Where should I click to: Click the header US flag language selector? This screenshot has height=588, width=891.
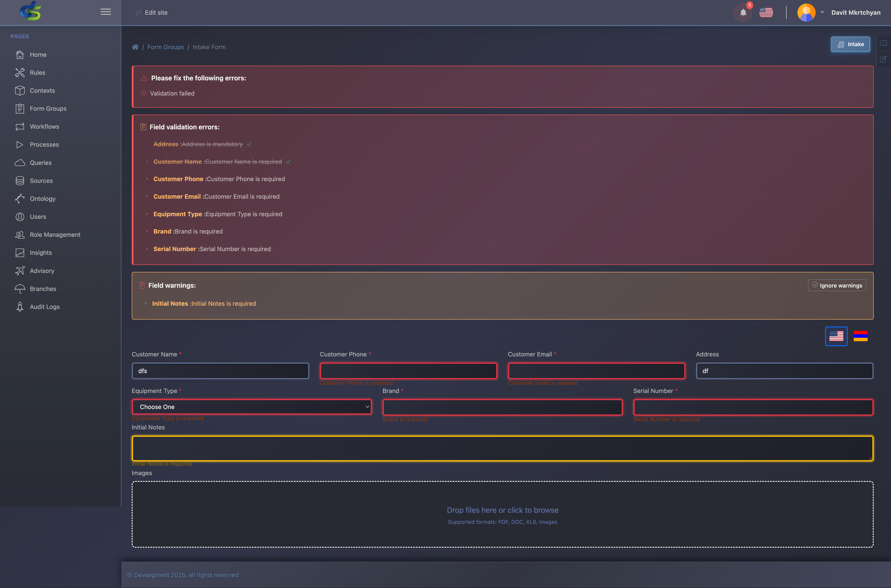[x=766, y=12]
